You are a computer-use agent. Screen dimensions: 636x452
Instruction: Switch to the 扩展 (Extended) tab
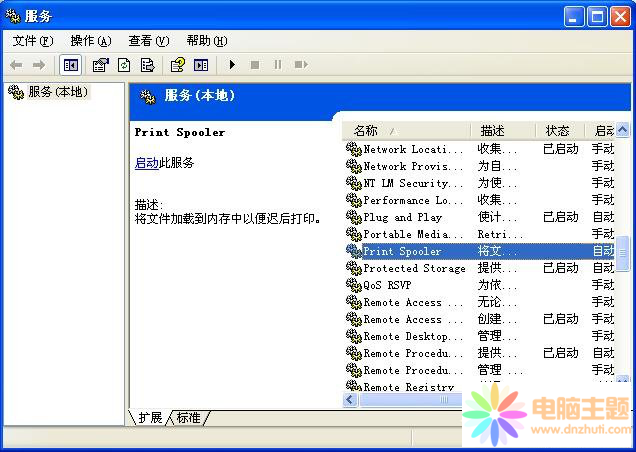pyautogui.click(x=150, y=417)
